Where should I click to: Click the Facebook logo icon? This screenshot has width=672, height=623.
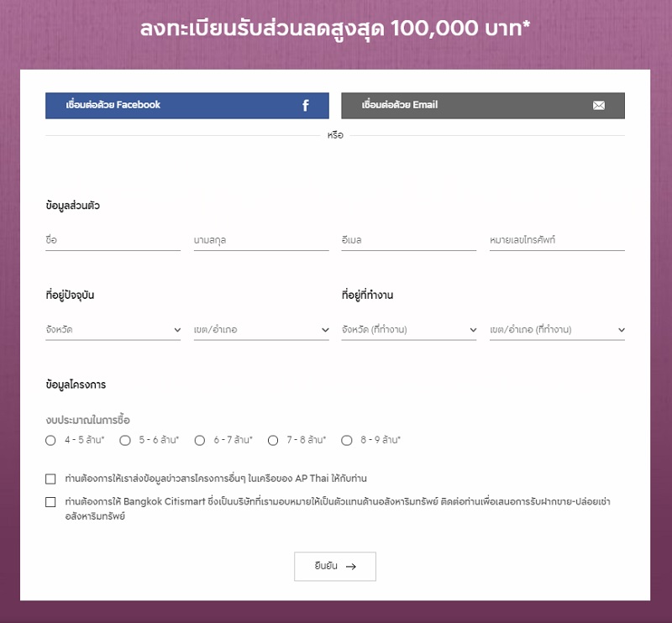point(306,106)
